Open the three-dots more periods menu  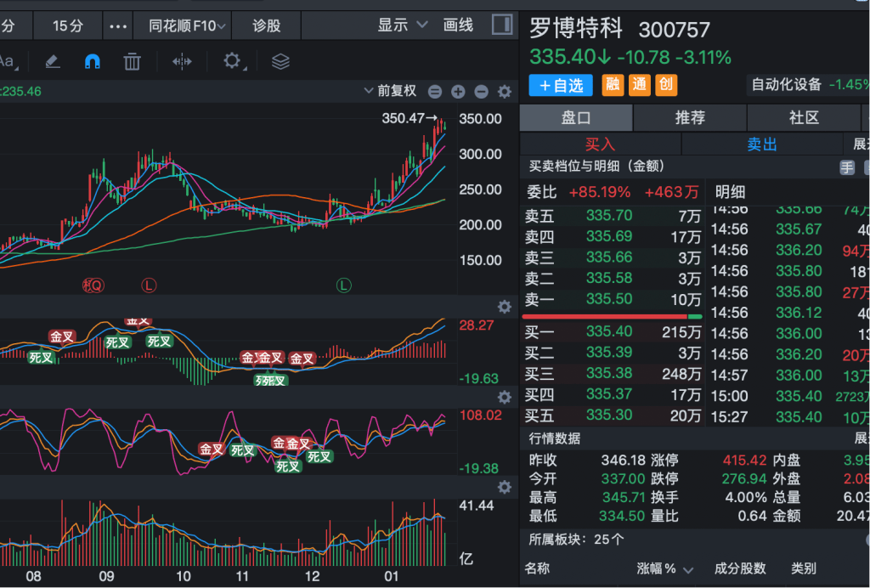pyautogui.click(x=118, y=25)
